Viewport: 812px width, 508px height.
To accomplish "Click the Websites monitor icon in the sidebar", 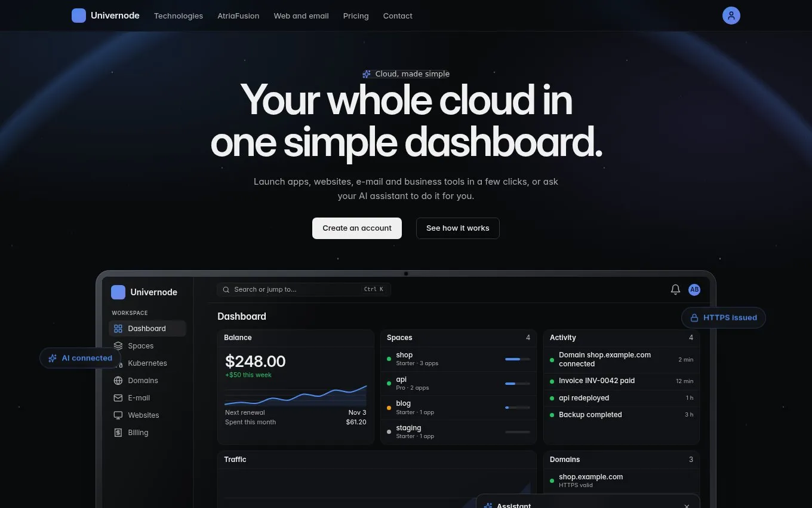I will tap(118, 415).
